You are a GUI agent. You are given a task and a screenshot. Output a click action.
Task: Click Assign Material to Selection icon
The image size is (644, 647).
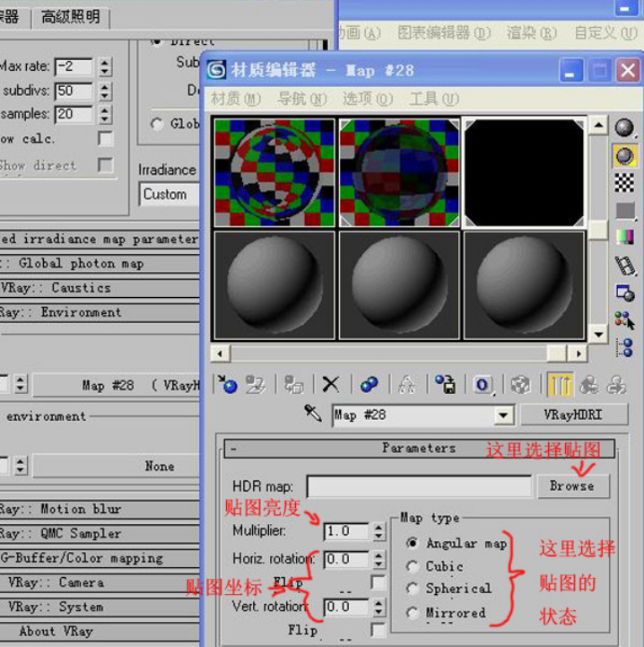coord(293,385)
